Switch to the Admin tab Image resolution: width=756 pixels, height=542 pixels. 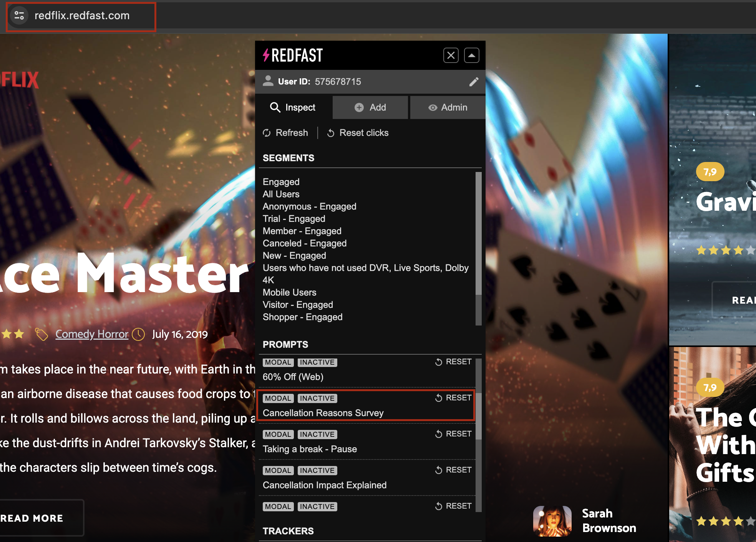pos(448,107)
